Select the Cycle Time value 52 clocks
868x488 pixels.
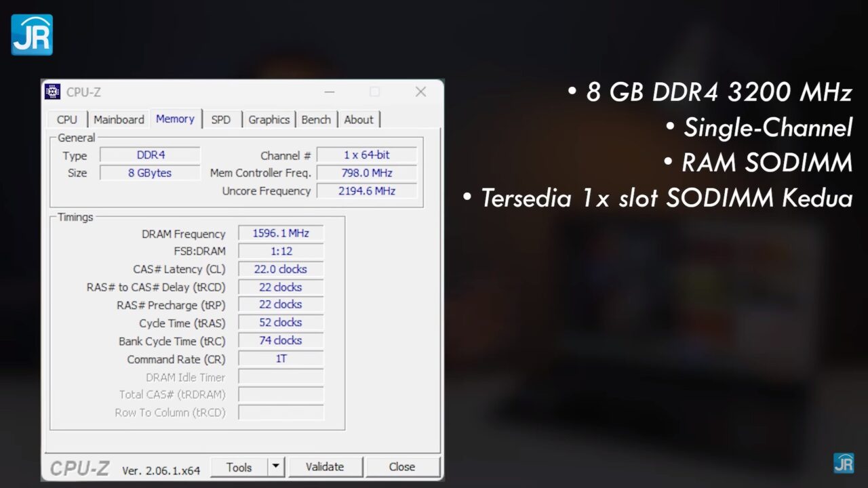coord(281,323)
